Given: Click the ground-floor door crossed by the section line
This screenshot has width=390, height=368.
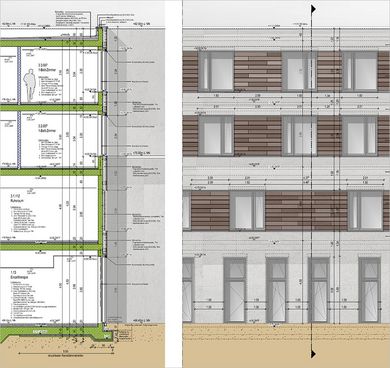Looking at the screenshot, I should pos(319,290).
